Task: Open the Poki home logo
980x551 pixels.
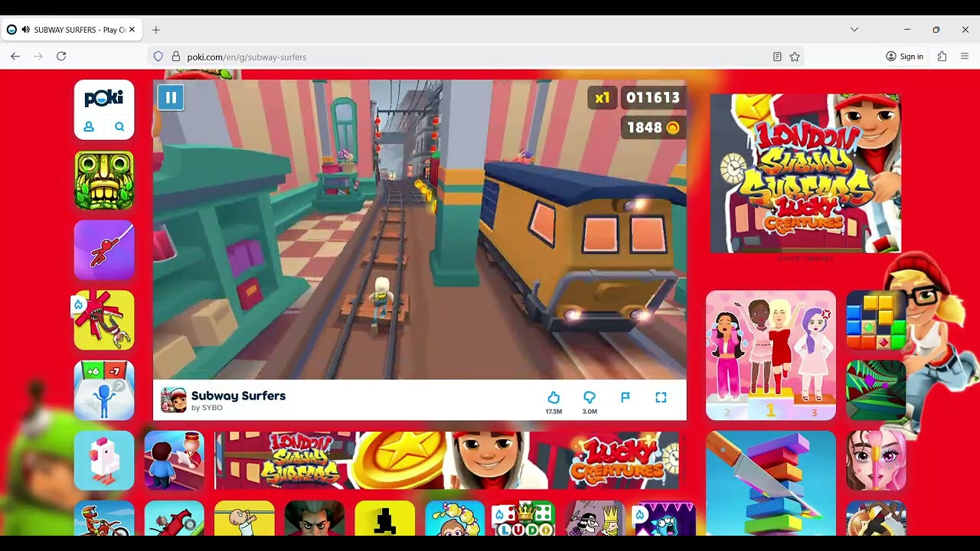Action: (104, 98)
